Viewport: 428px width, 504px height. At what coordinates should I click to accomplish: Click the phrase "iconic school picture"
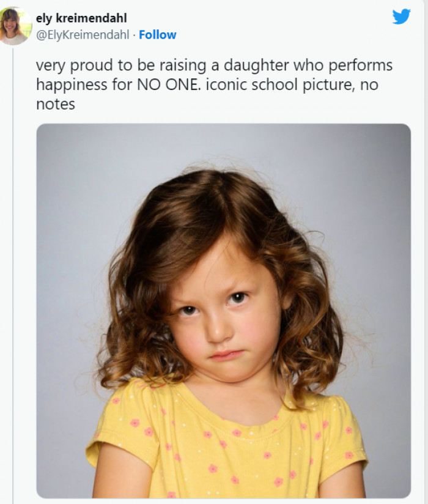tap(277, 84)
